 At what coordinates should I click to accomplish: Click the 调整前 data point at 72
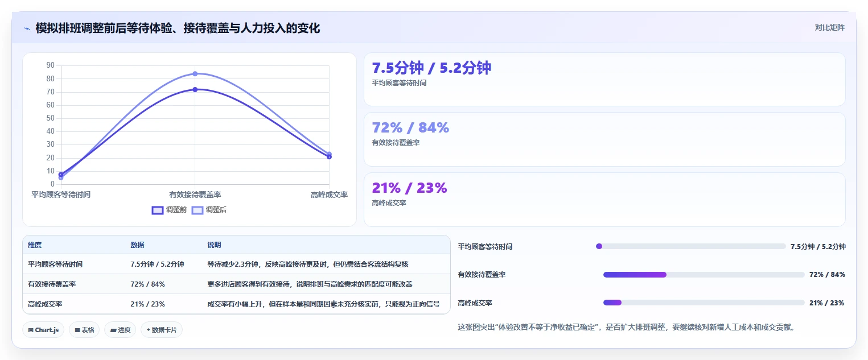click(195, 89)
